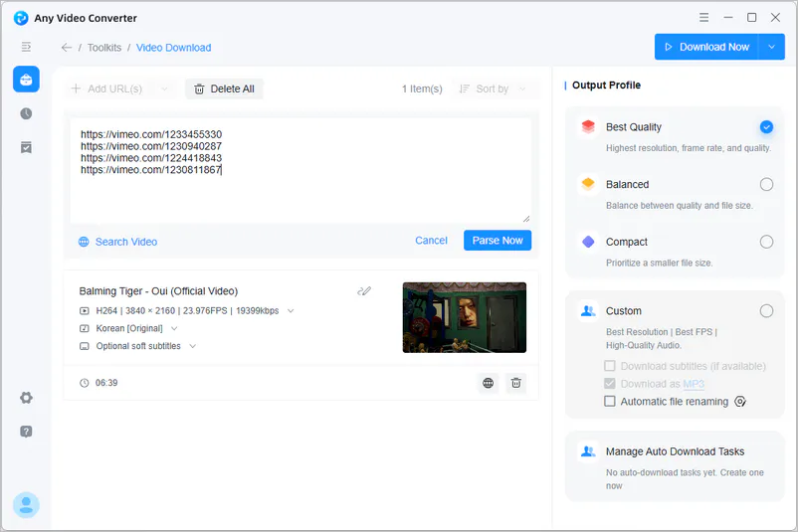The width and height of the screenshot is (798, 532).
Task: Open automatic file renaming settings gear
Action: click(740, 402)
